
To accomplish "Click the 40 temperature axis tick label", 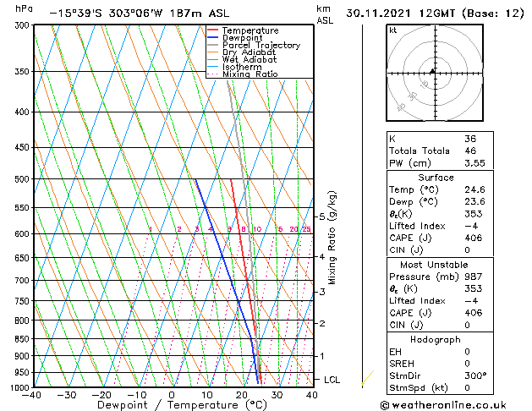I will pos(312,395).
